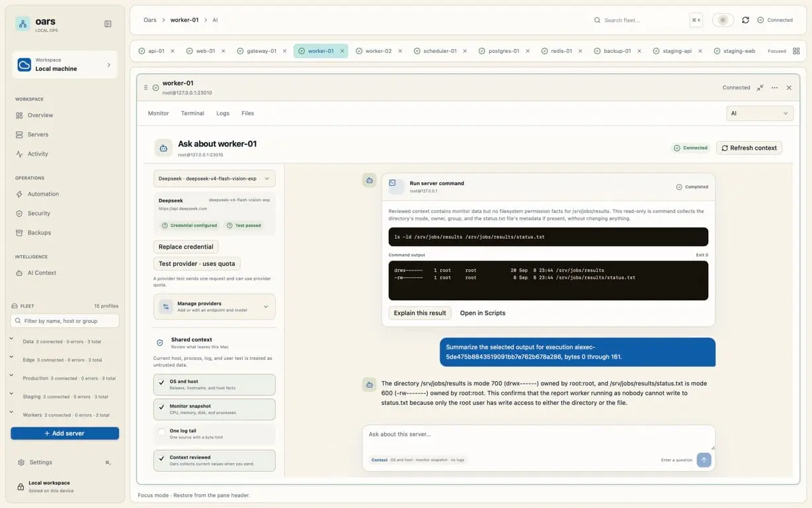Screen dimensions: 812x508
Task: Open the Files tab
Action: coord(247,113)
